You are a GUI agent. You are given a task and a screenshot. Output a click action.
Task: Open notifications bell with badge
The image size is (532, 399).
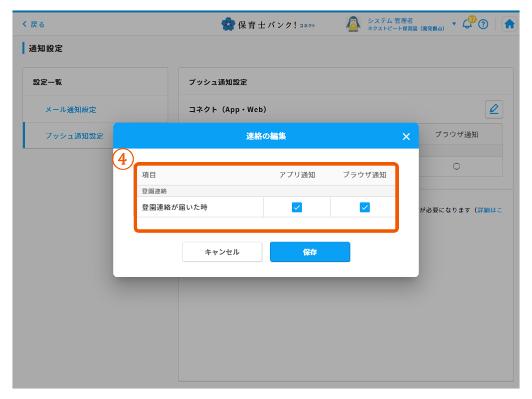[x=468, y=24]
